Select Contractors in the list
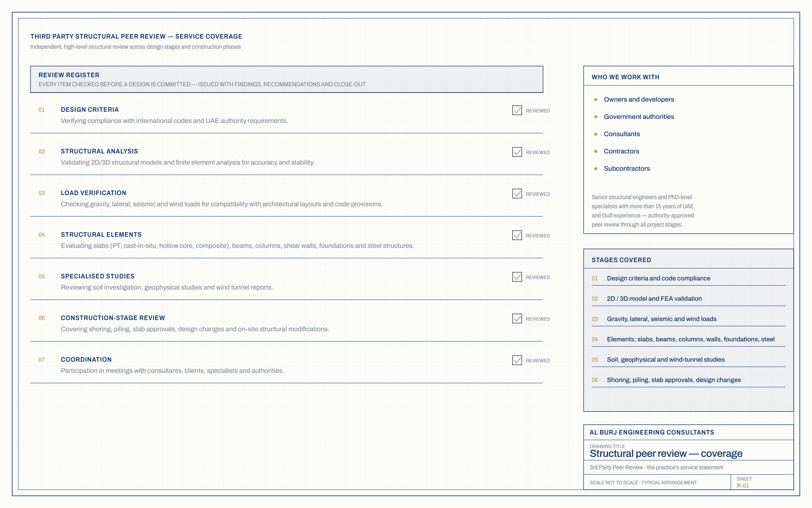812x508 pixels. (622, 151)
